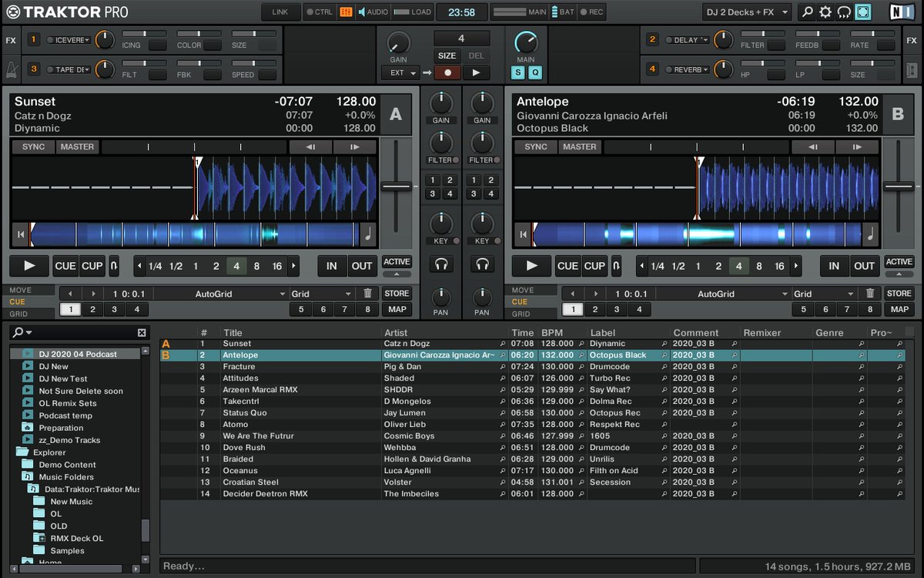This screenshot has width=924, height=578.
Task: Toggle Deck B keylock note icon
Action: 870,234
